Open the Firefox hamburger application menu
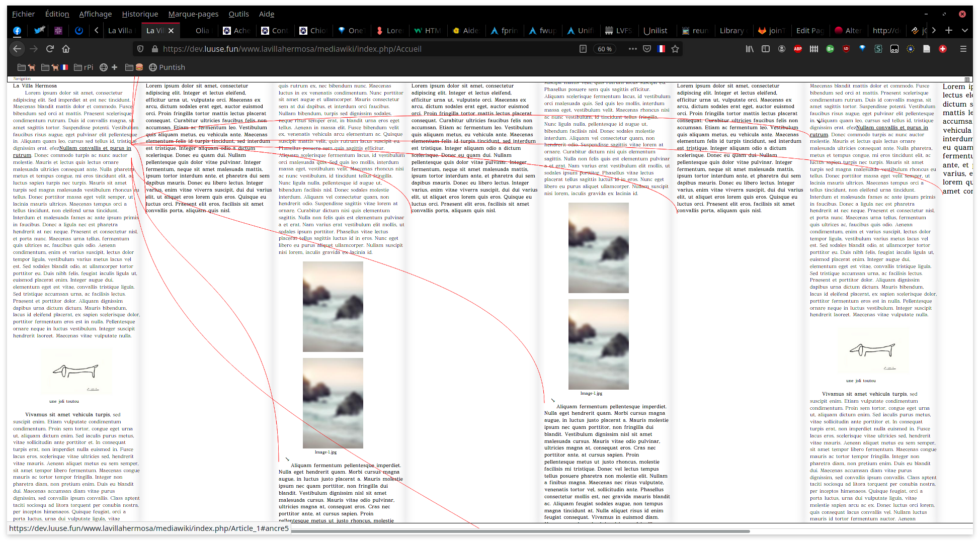Screen dimensions: 980x543 click(963, 49)
